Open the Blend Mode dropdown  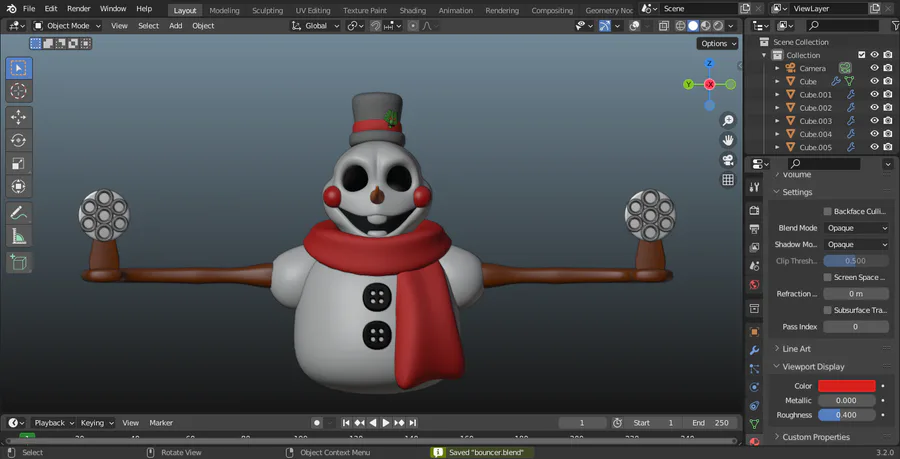point(856,228)
